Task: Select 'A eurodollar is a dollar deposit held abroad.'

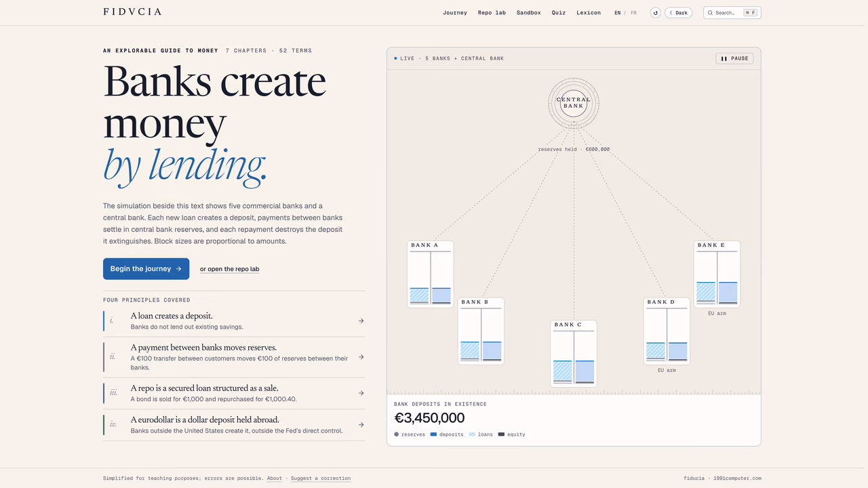Action: point(234,425)
